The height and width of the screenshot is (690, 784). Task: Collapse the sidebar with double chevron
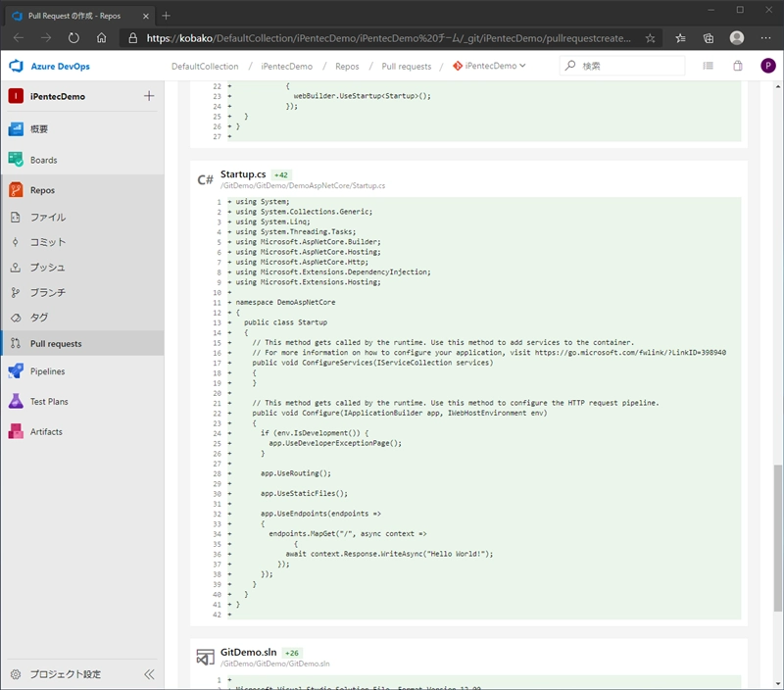(x=149, y=674)
